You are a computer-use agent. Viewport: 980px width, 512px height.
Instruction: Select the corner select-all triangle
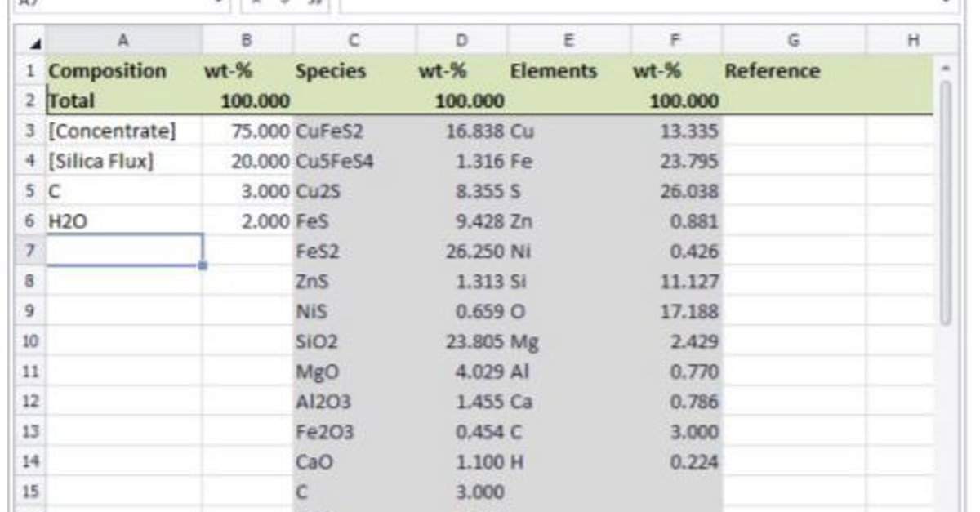(x=31, y=41)
